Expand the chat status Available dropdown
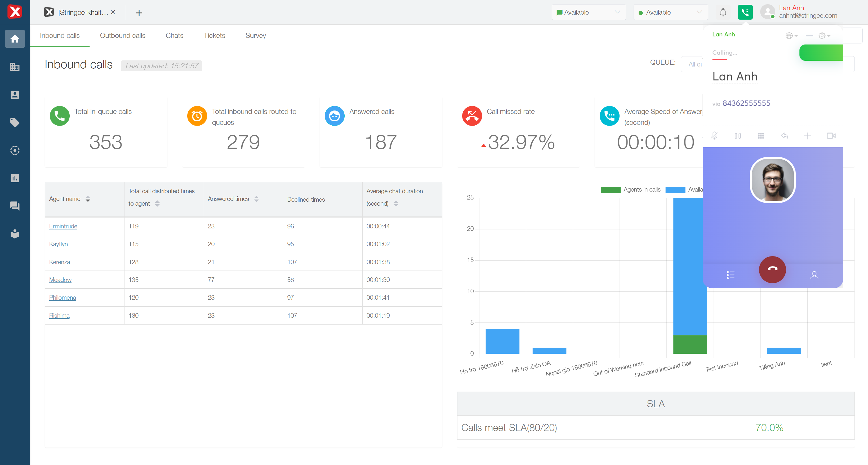Viewport: 868px width, 465px height. click(x=588, y=12)
